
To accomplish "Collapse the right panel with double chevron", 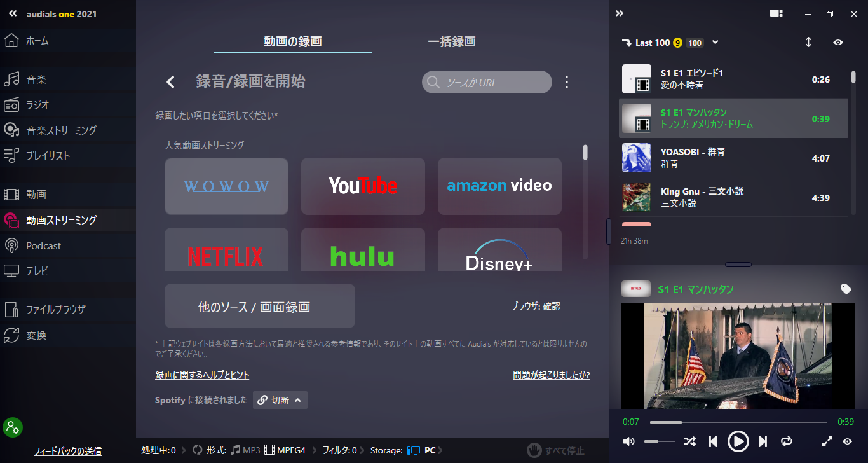I will click(620, 13).
